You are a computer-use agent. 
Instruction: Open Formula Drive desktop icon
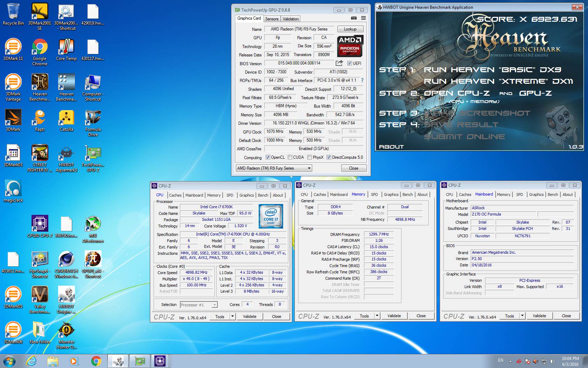click(93, 123)
